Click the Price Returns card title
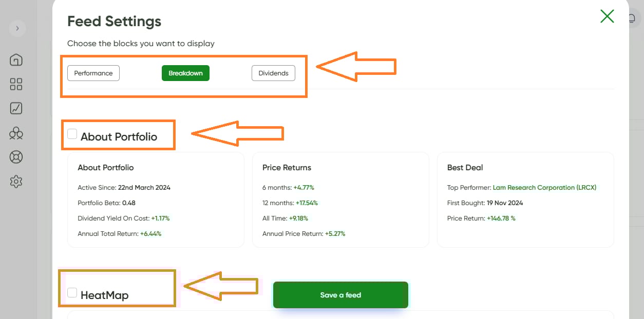This screenshot has width=644, height=319. tap(287, 168)
